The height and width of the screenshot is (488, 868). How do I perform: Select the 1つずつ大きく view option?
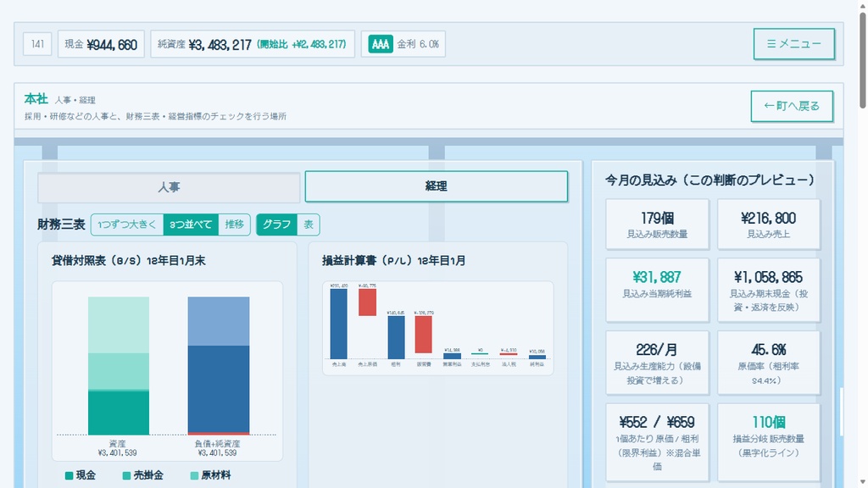point(127,224)
